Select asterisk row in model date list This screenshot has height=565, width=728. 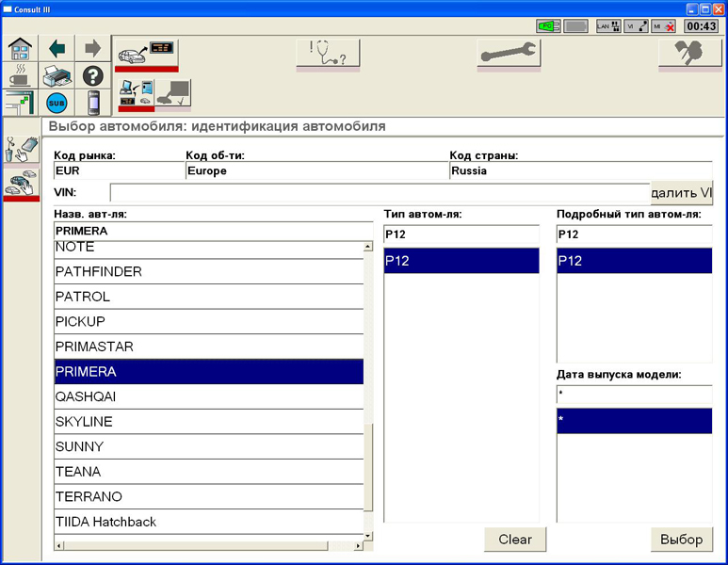(x=634, y=421)
